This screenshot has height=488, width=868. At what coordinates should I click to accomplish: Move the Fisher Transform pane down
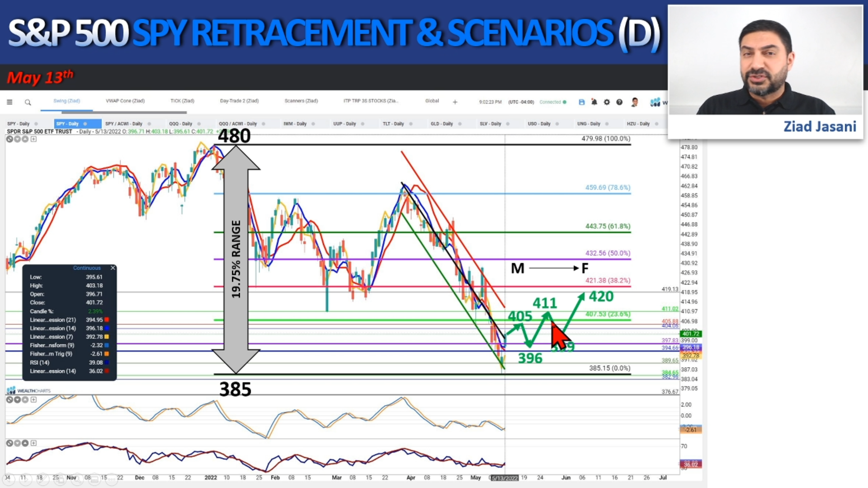(17, 399)
